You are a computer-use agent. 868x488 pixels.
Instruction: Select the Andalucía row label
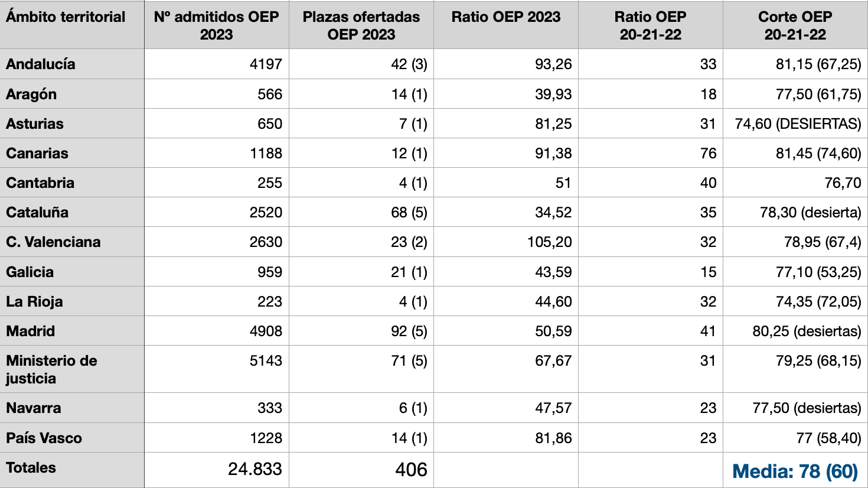(41, 64)
